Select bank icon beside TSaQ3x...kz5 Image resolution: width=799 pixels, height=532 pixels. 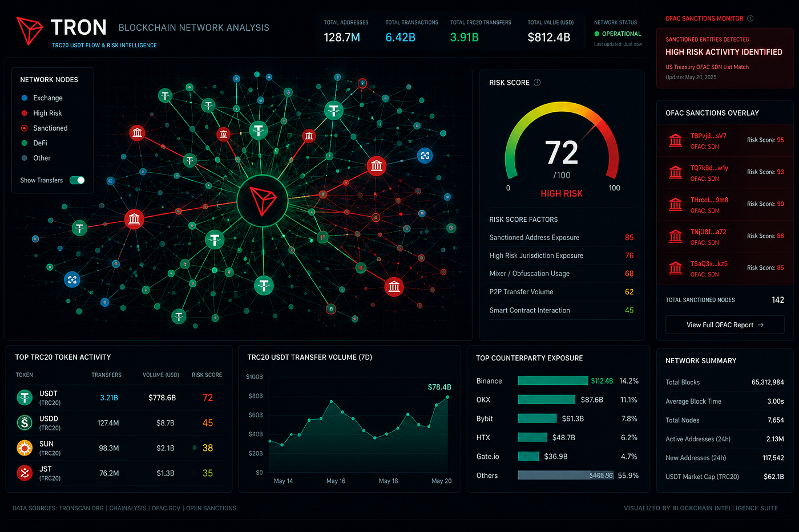676,268
